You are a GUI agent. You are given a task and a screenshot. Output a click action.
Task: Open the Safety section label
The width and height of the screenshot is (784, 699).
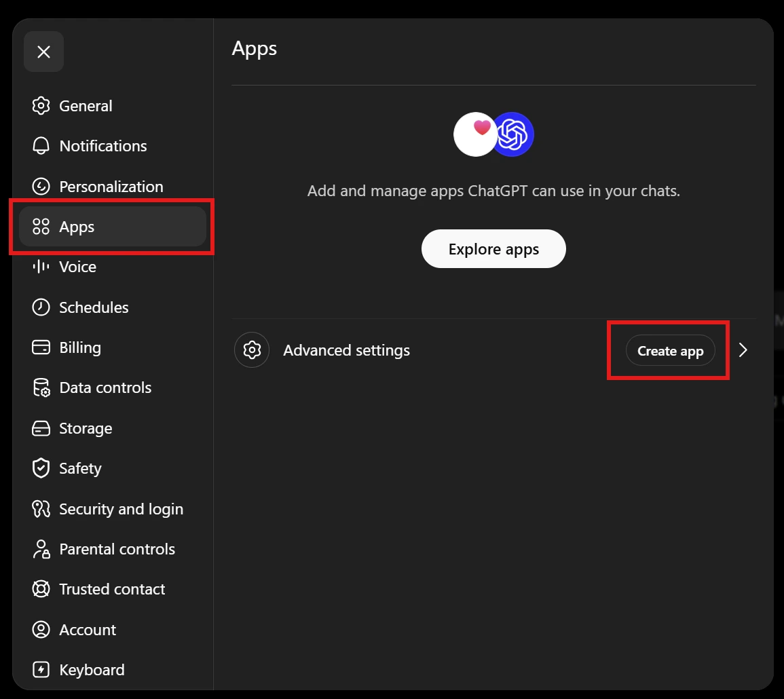pyautogui.click(x=80, y=468)
